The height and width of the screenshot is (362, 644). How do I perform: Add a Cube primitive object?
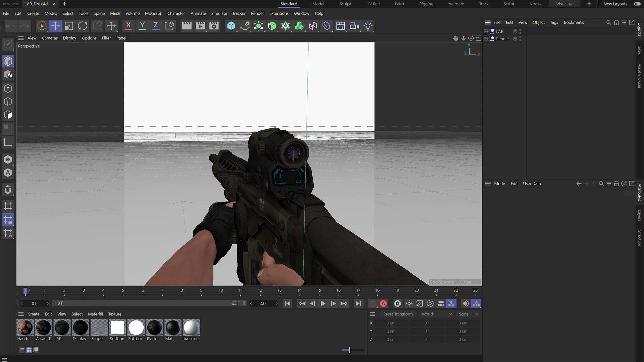click(231, 26)
